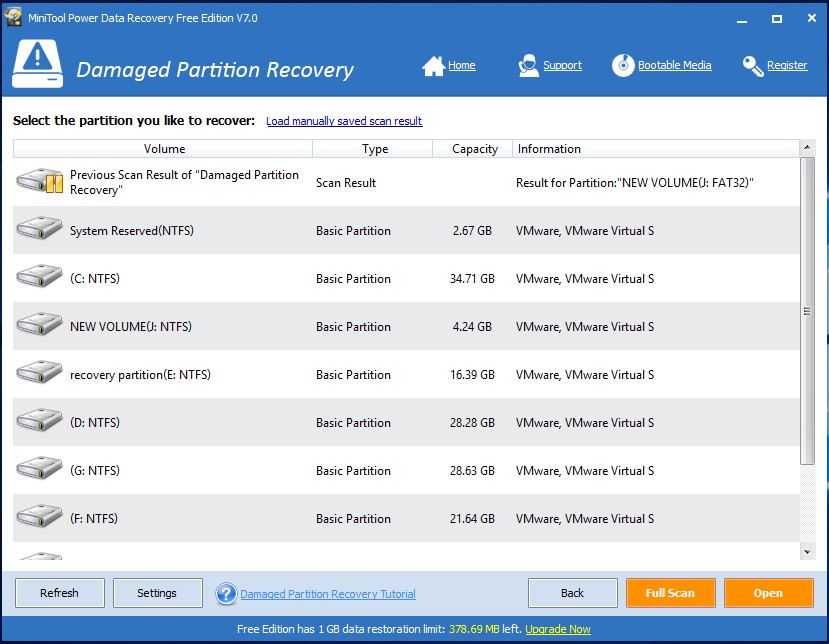The image size is (829, 644).
Task: Click the Damaged Partition Recovery warning drive icon
Action: (38, 63)
